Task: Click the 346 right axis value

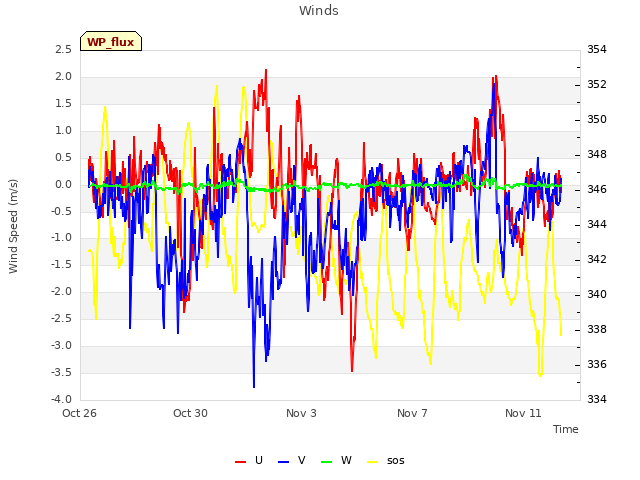Action: click(597, 189)
